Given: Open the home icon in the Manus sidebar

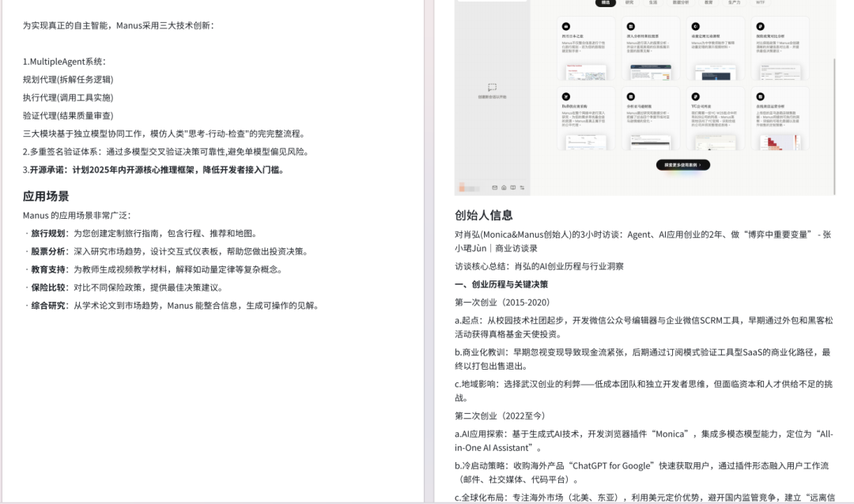Looking at the screenshot, I should coord(504,188).
